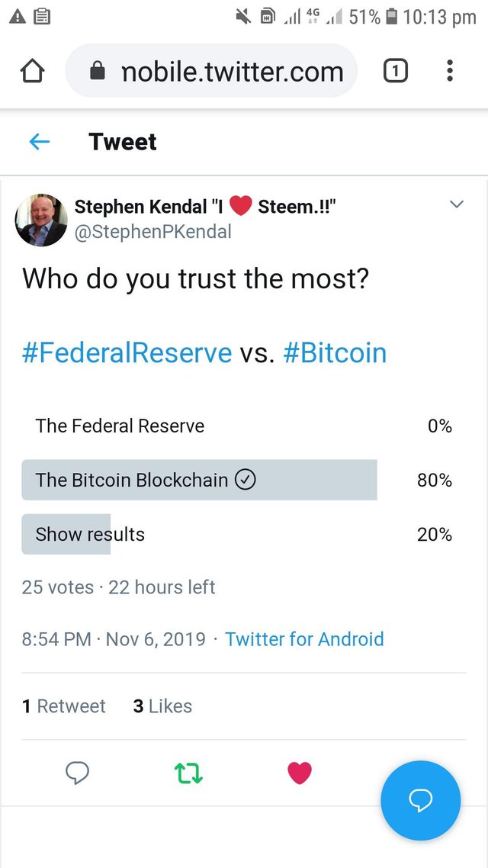Open Chrome three-dot overflow menu

tap(450, 71)
